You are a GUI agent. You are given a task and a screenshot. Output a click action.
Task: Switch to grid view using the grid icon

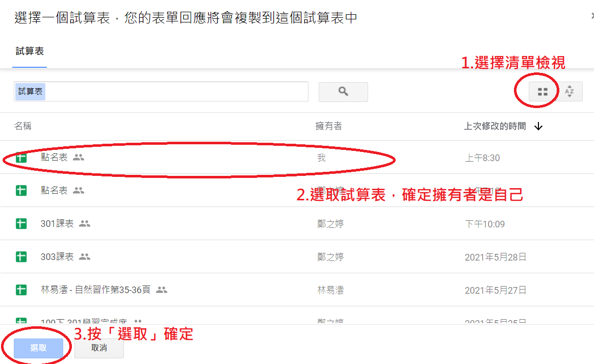tap(543, 92)
